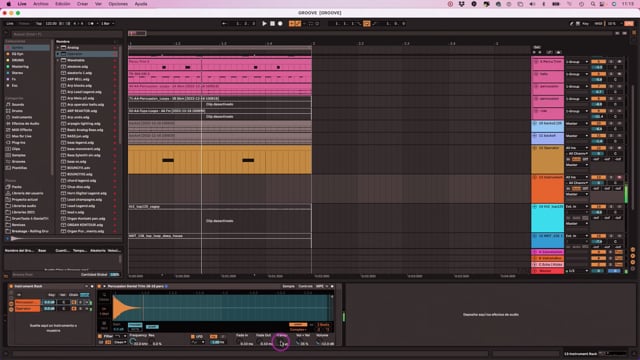Open the Edición menu

click(62, 4)
